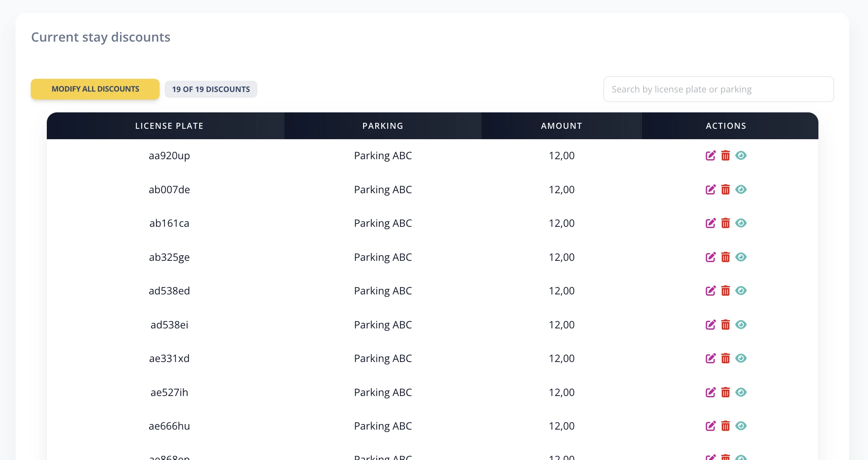
Task: Edit the ab161ca discount entry
Action: point(710,223)
